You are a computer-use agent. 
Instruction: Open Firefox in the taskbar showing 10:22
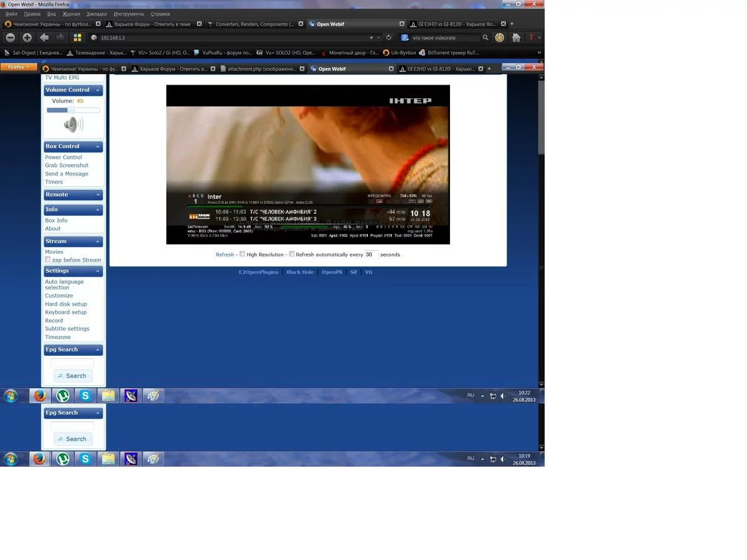tap(40, 395)
